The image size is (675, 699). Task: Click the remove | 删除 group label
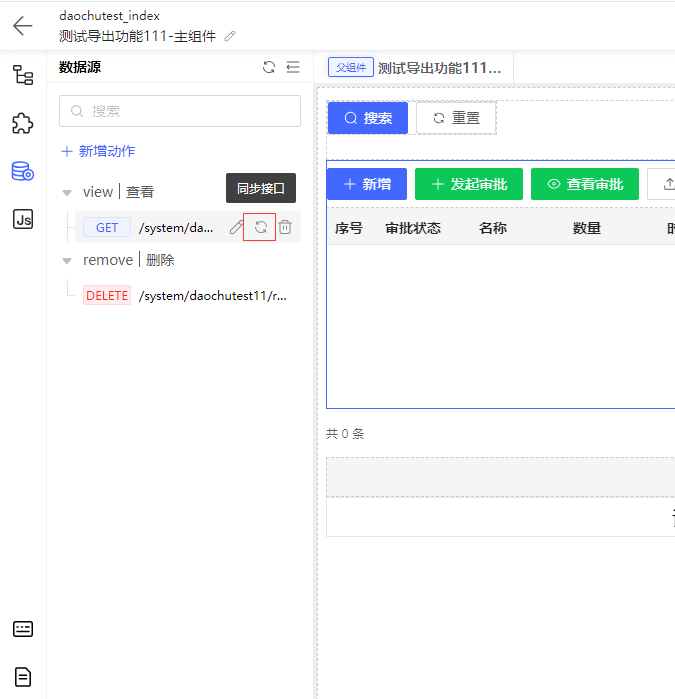click(x=128, y=260)
